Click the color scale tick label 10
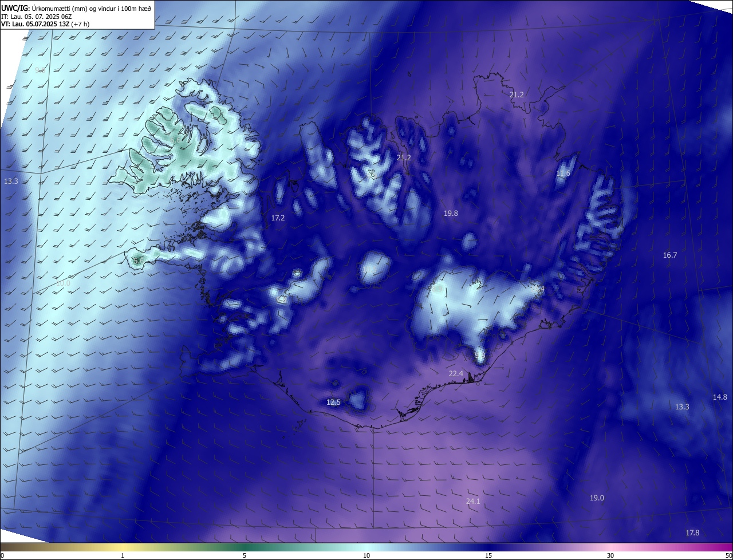 366,555
